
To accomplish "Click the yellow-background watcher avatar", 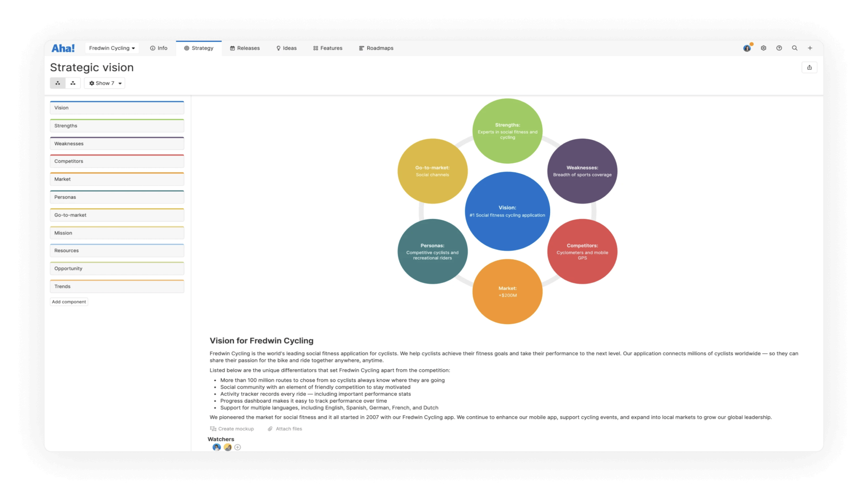I will pyautogui.click(x=227, y=447).
